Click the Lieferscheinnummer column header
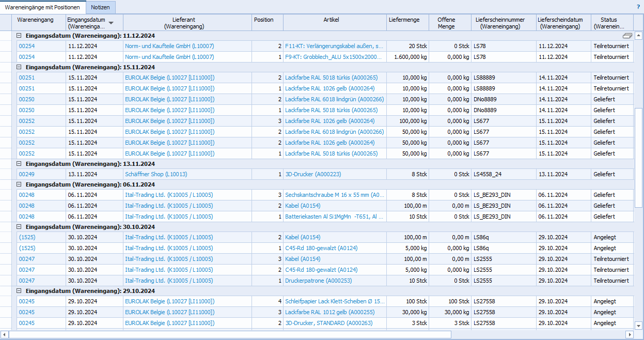The width and height of the screenshot is (644, 340). (x=499, y=23)
